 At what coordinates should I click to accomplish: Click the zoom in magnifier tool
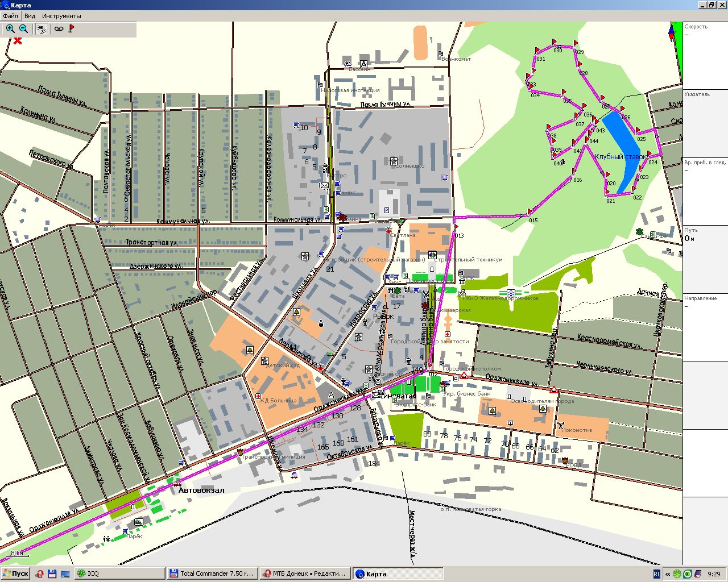pyautogui.click(x=10, y=29)
